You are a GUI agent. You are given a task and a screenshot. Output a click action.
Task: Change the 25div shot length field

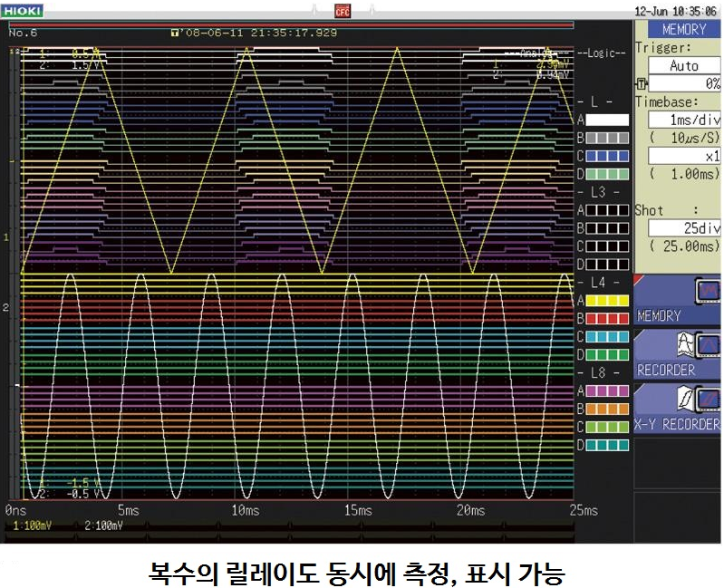click(x=684, y=228)
